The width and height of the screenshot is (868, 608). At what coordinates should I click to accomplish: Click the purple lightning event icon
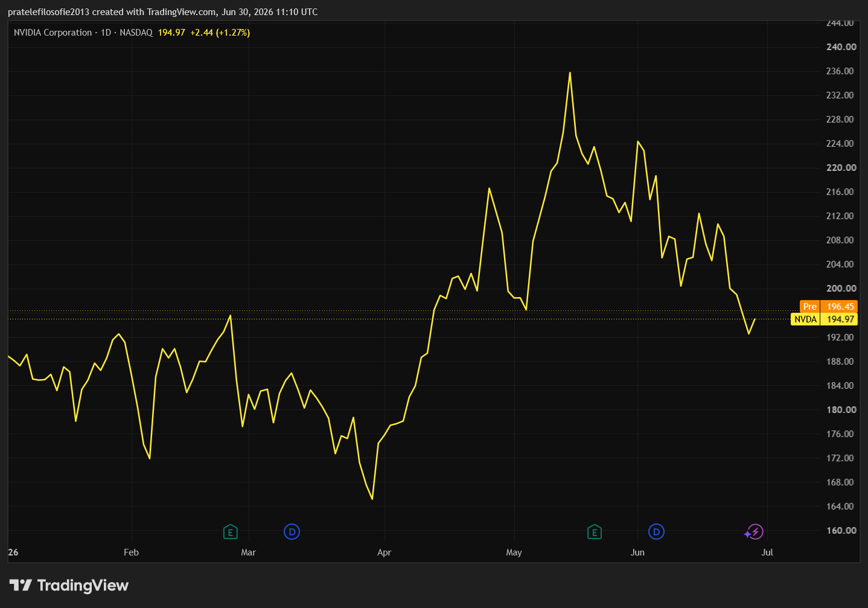coord(754,532)
